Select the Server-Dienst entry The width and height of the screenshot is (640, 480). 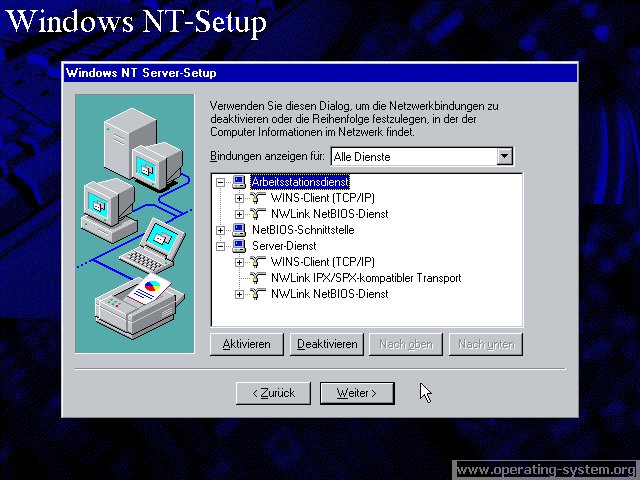(284, 246)
